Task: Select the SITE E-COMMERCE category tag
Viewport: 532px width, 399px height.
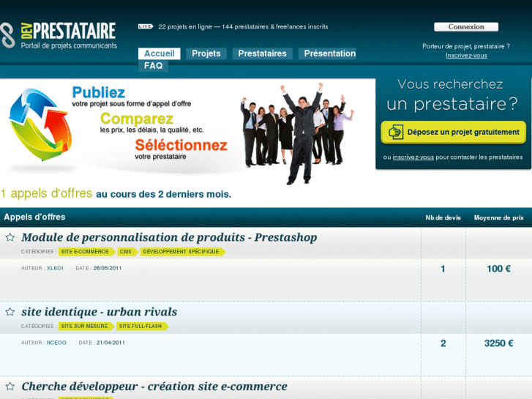Action: coord(86,252)
